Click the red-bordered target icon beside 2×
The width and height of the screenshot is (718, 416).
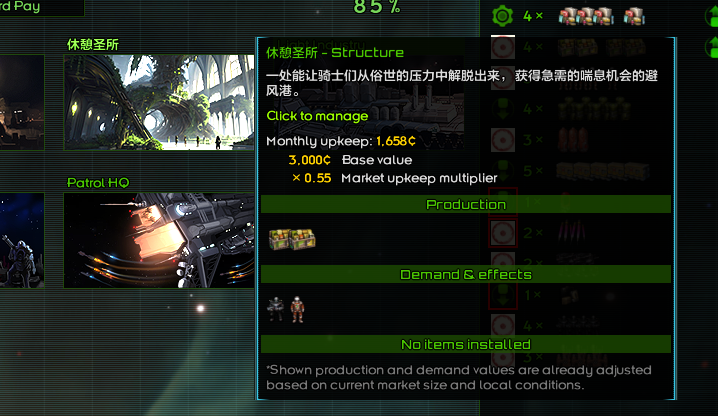[503, 233]
